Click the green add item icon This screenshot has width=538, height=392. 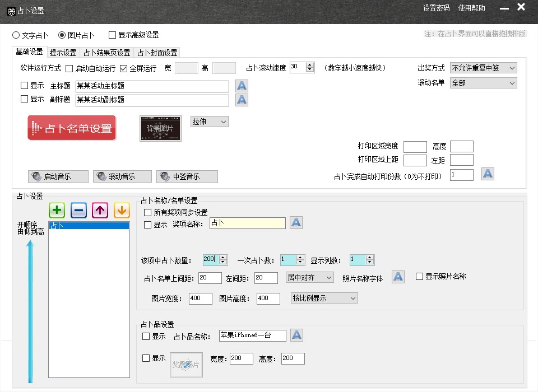click(x=57, y=211)
